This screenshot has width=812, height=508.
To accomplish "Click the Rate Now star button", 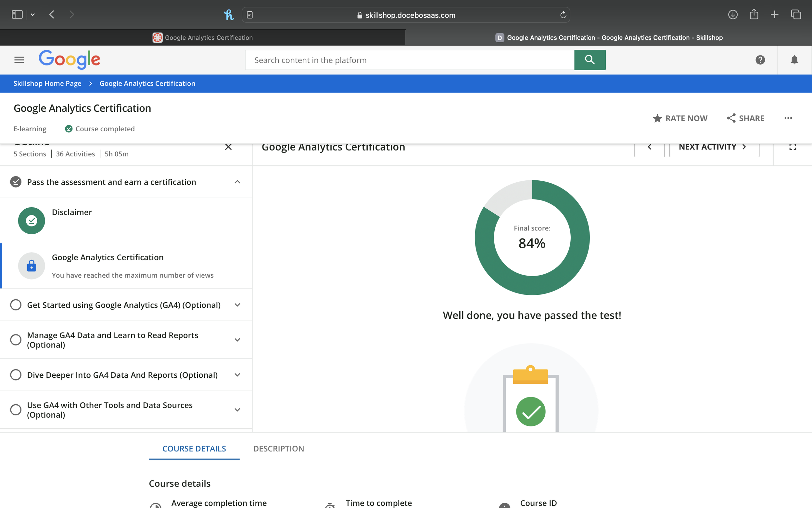I will pyautogui.click(x=680, y=118).
